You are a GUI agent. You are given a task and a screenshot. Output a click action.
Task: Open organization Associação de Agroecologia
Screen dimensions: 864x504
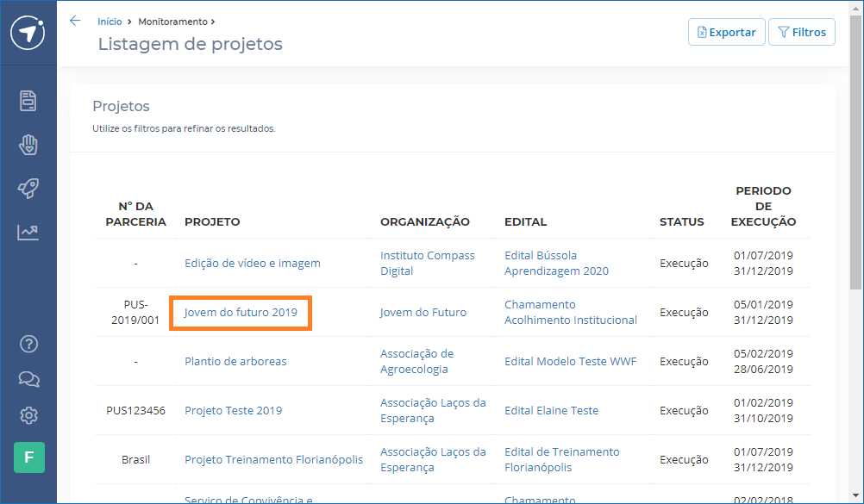[417, 361]
